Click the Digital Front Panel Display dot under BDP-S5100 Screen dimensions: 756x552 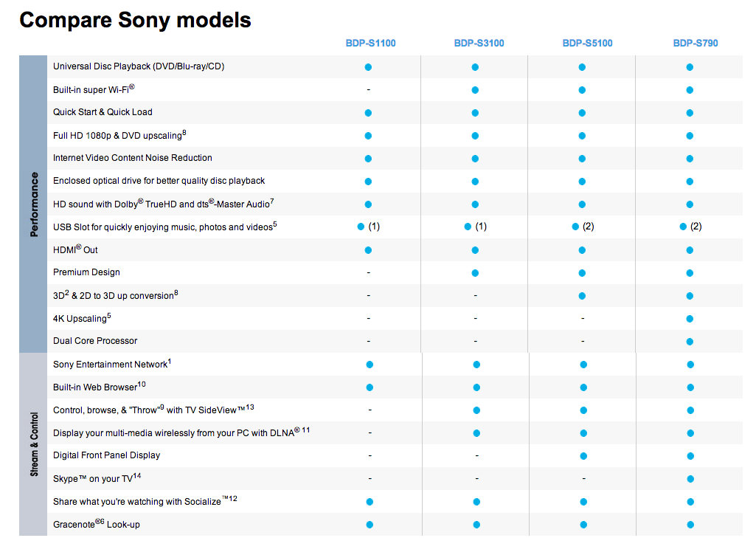coord(583,456)
